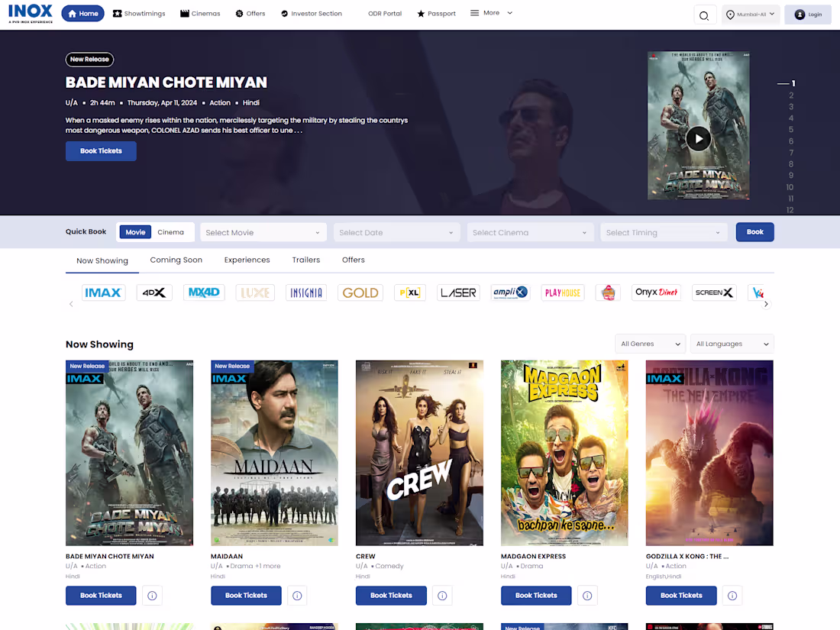Open the Select Movie dropdown
The image size is (840, 630).
pos(263,231)
